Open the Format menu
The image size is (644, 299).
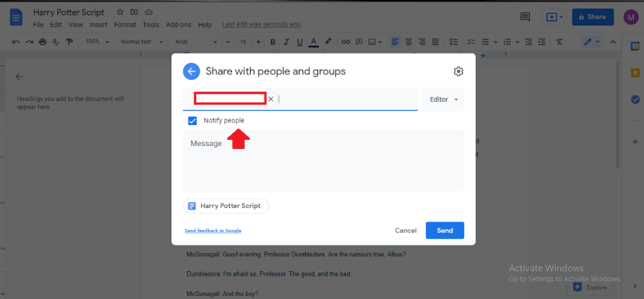(125, 25)
